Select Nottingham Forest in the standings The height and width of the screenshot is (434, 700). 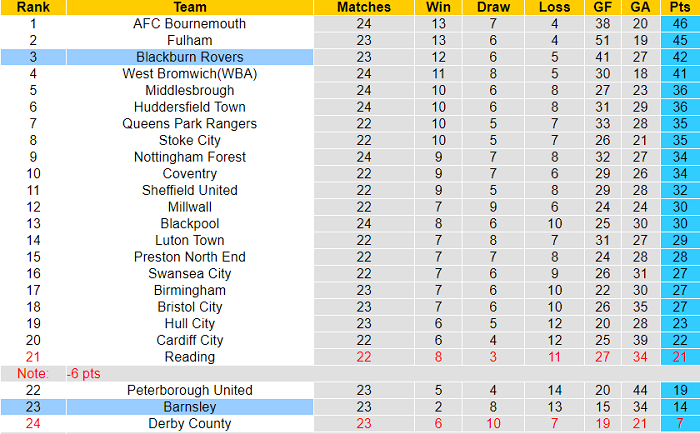pos(189,157)
